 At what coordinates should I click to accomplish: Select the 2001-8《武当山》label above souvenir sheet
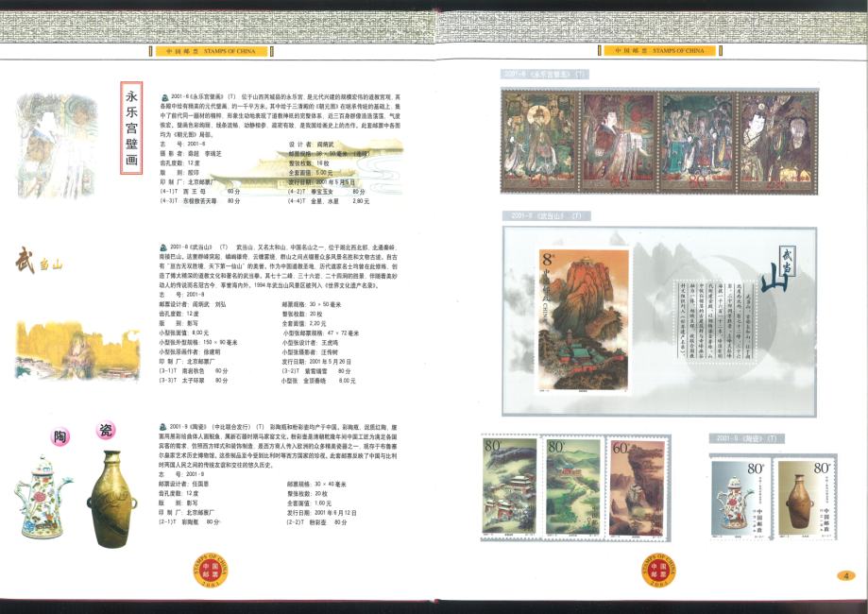[x=544, y=215]
